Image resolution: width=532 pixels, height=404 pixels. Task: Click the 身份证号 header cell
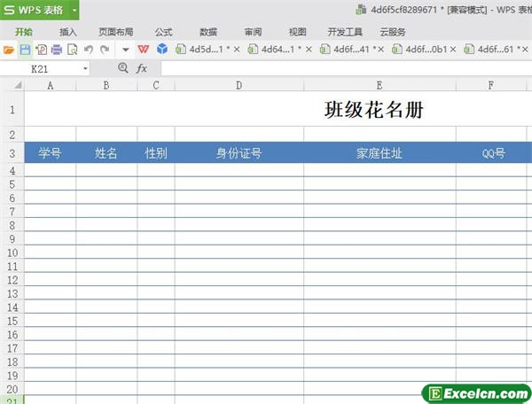239,153
